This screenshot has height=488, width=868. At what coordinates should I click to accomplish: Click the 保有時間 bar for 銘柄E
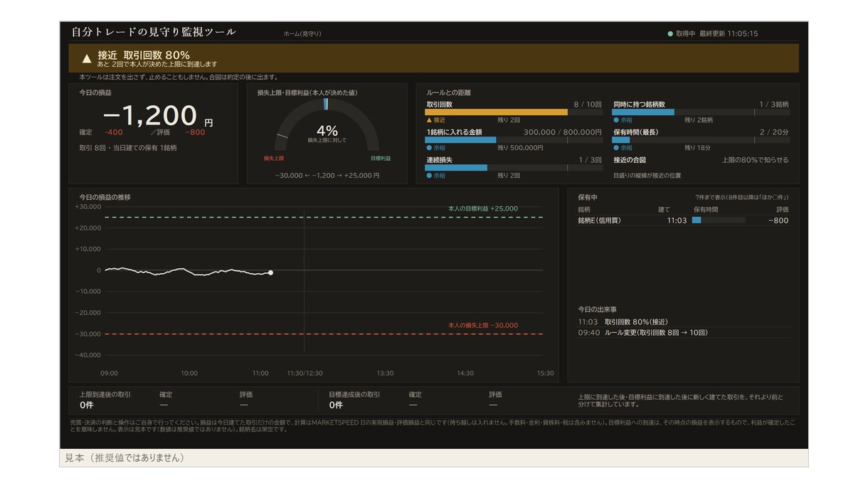719,221
